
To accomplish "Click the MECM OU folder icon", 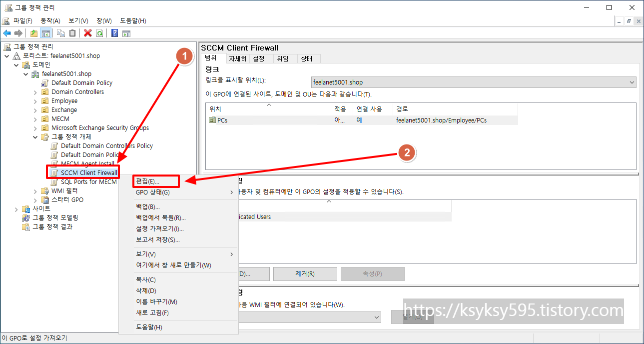I will pyautogui.click(x=46, y=119).
